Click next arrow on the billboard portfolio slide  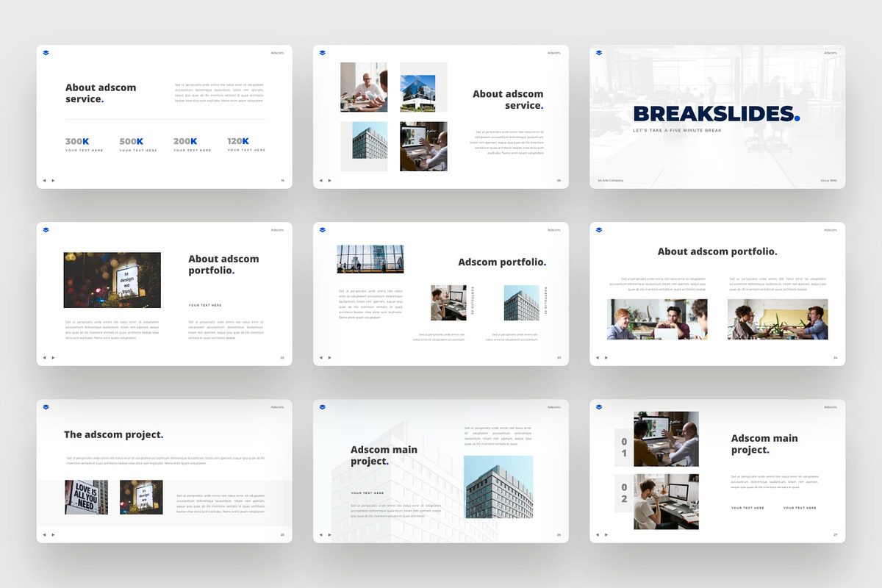(x=53, y=357)
